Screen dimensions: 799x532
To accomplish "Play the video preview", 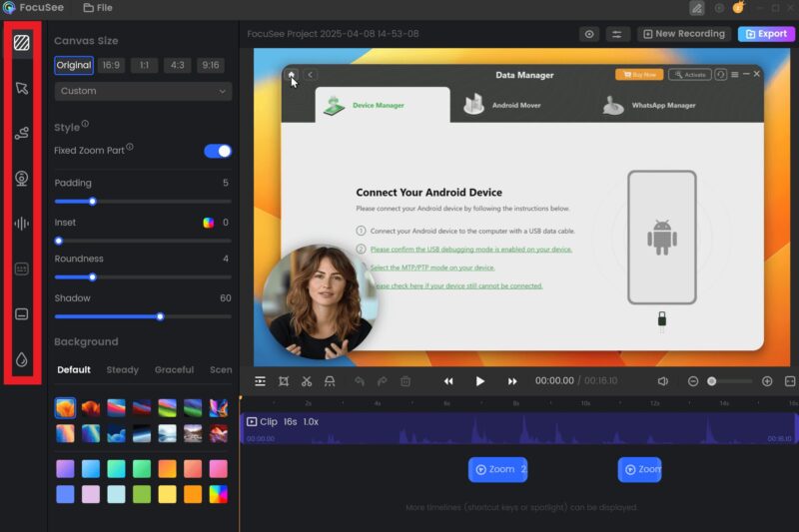I will coord(480,381).
